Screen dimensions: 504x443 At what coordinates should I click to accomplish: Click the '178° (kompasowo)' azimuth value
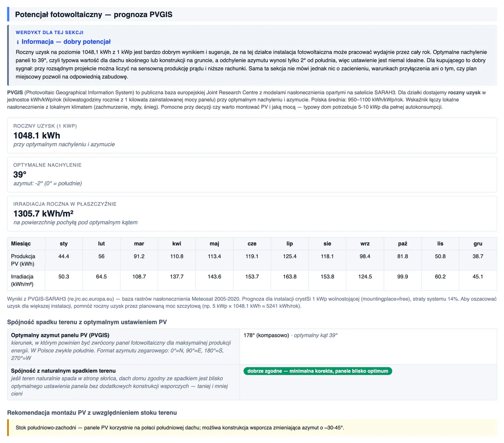(x=266, y=335)
